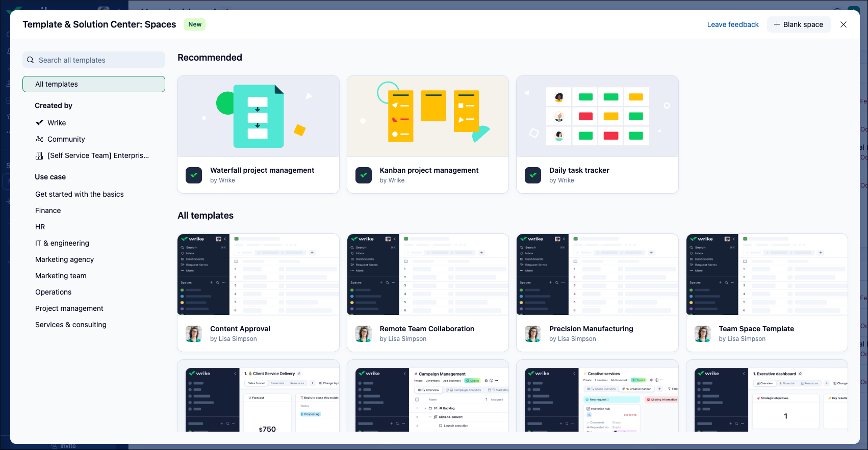Open the Executive dashboard template preview
Viewport: 868px width, 450px height.
click(767, 396)
